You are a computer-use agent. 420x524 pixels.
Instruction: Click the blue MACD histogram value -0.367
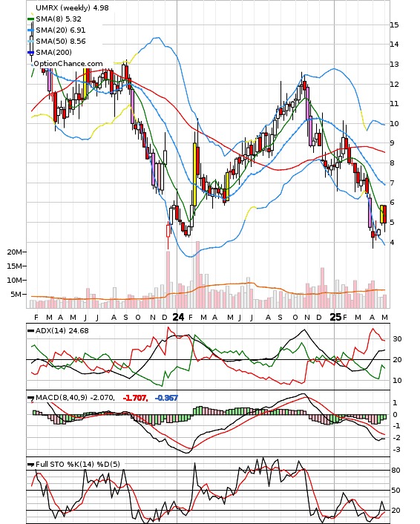click(x=166, y=398)
